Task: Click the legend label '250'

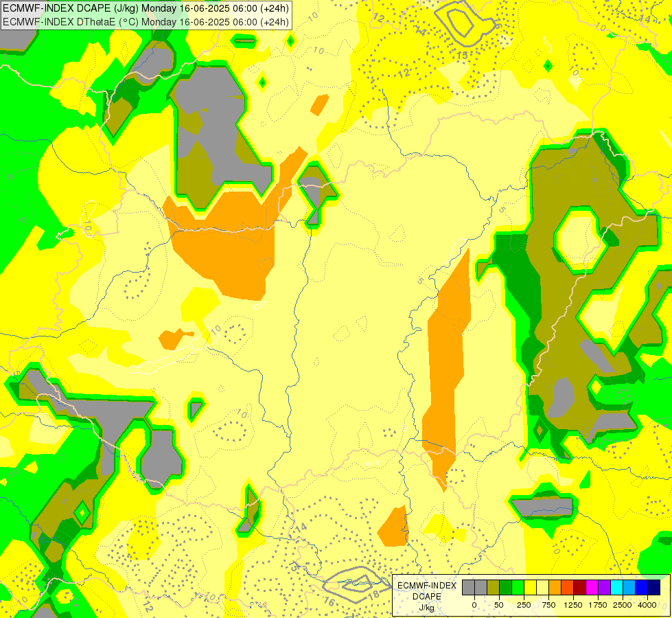Action: click(524, 605)
